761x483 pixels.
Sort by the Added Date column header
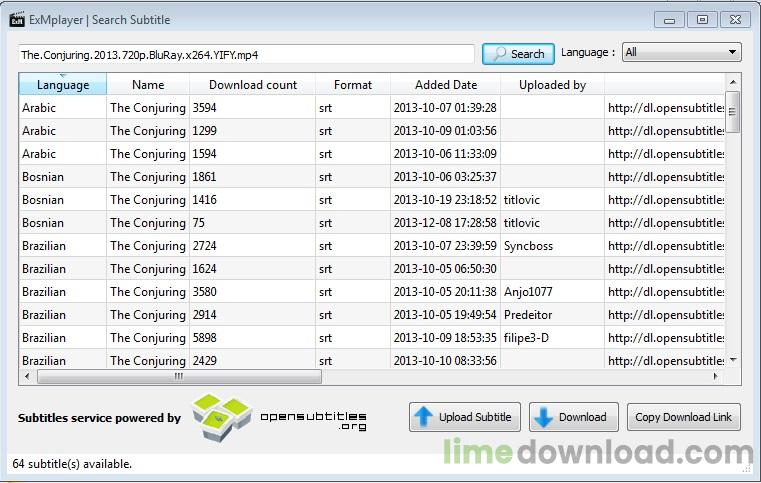(446, 84)
